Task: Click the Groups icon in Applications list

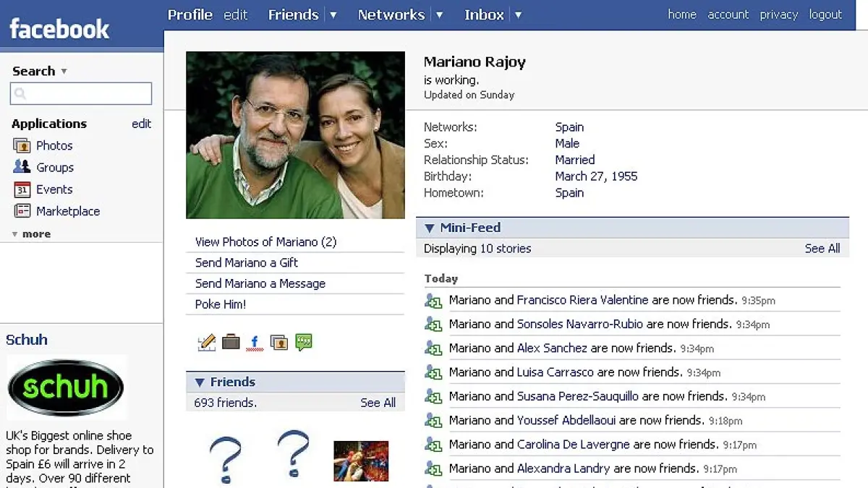Action: click(22, 167)
